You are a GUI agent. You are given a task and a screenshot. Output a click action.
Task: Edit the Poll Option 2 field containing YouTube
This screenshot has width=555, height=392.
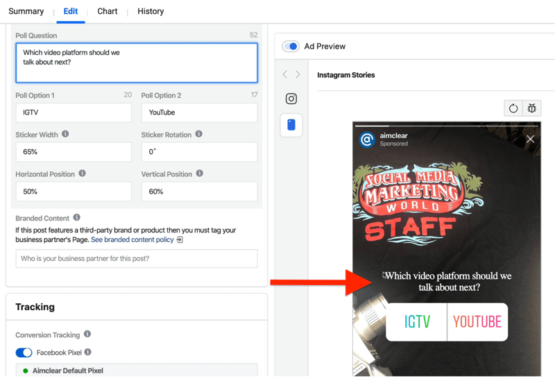(199, 112)
